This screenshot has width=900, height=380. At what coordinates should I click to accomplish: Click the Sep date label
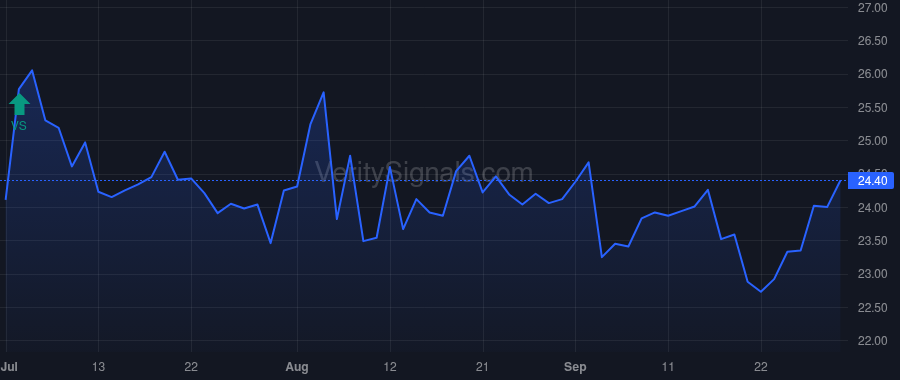coord(575,367)
